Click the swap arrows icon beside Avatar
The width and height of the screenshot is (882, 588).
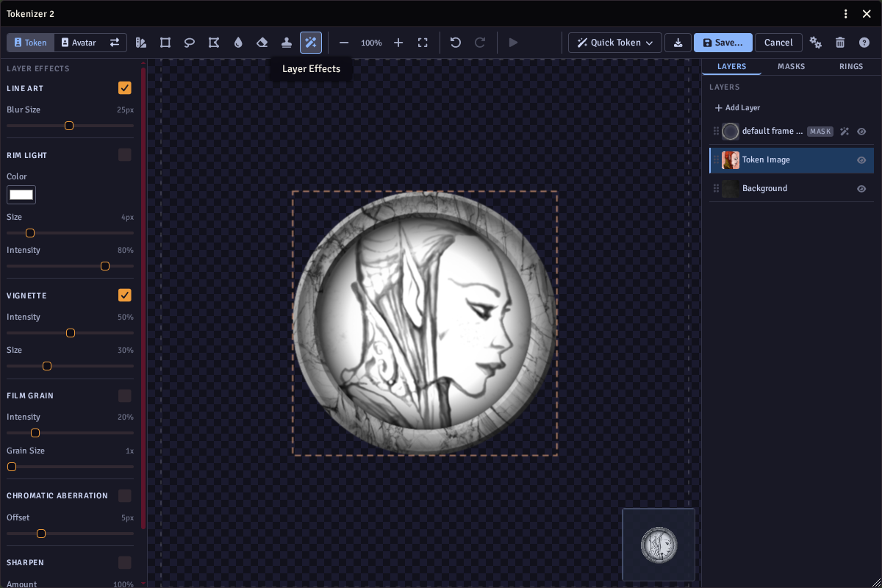click(115, 43)
